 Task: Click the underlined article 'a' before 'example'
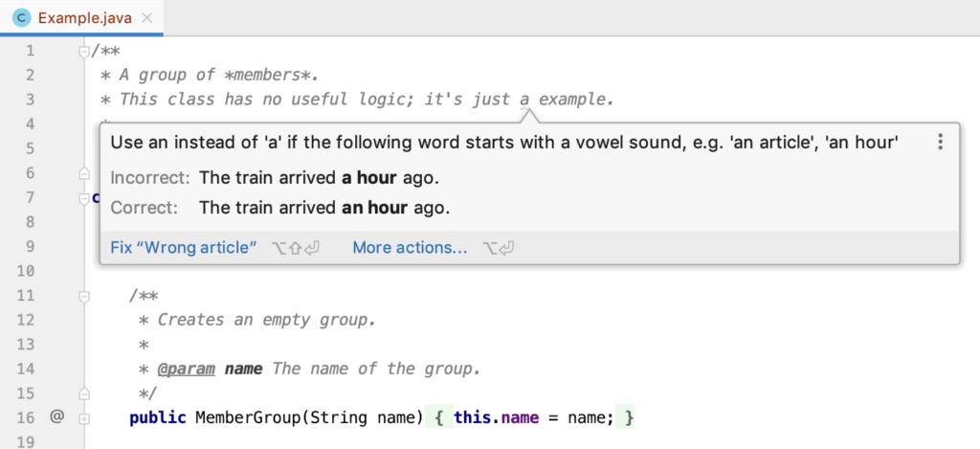coord(524,100)
